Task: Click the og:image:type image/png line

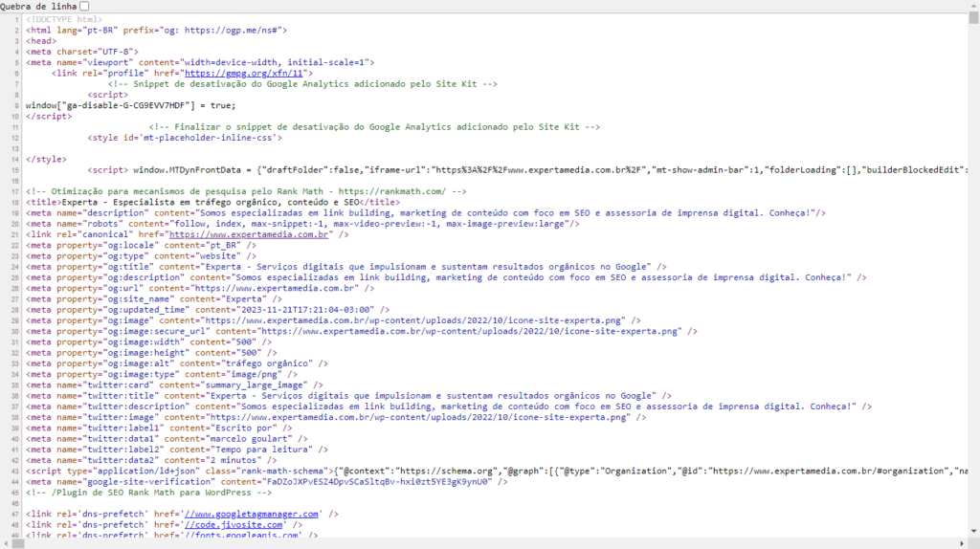Action: (x=161, y=374)
